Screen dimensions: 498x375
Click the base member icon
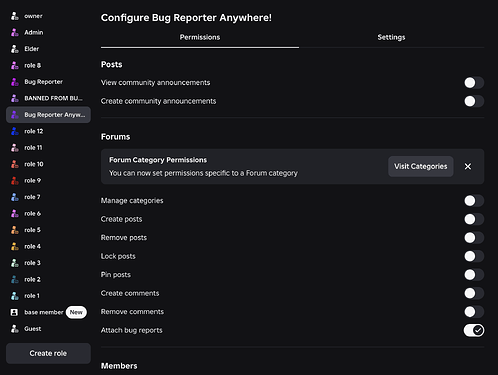[x=14, y=312]
